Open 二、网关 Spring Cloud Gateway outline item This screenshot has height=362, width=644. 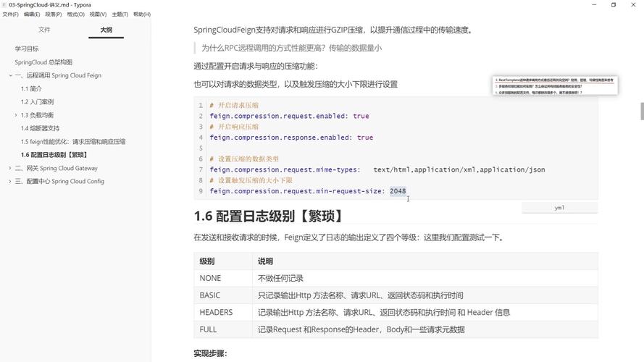tap(57, 168)
